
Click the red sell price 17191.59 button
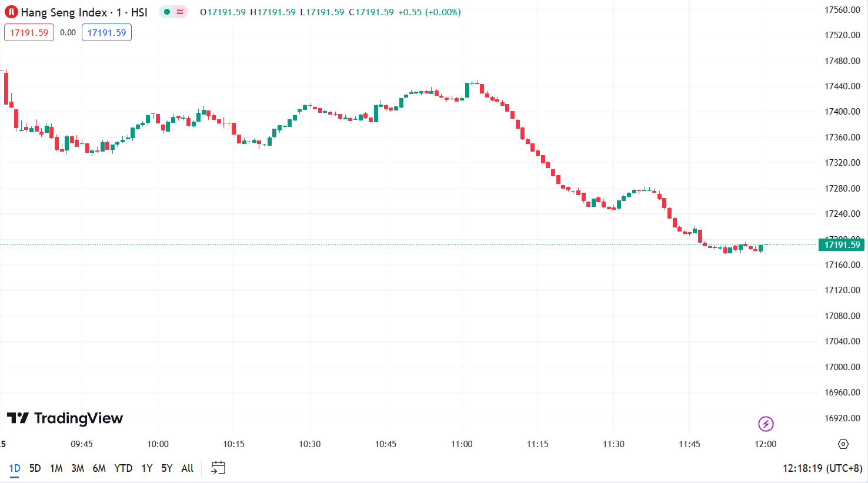point(29,33)
